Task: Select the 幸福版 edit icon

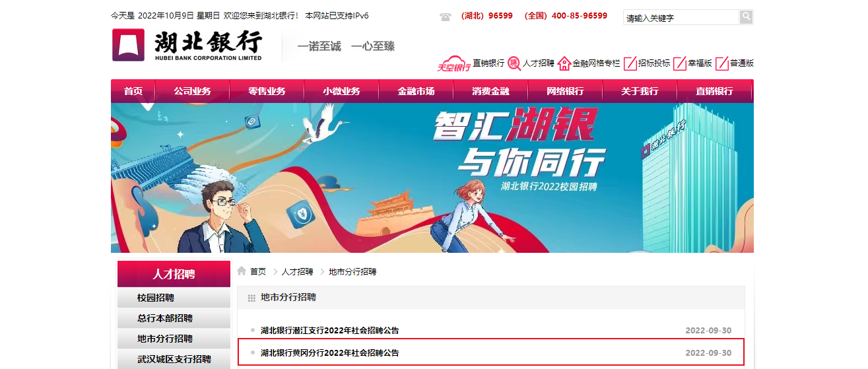Action: pyautogui.click(x=679, y=63)
